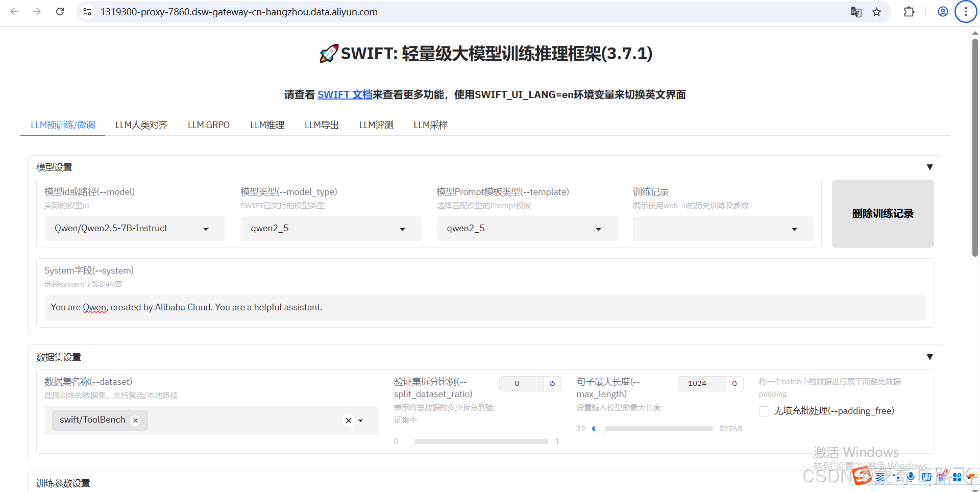Reload the SWIFT web UI page
The image size is (980, 492).
click(x=60, y=12)
